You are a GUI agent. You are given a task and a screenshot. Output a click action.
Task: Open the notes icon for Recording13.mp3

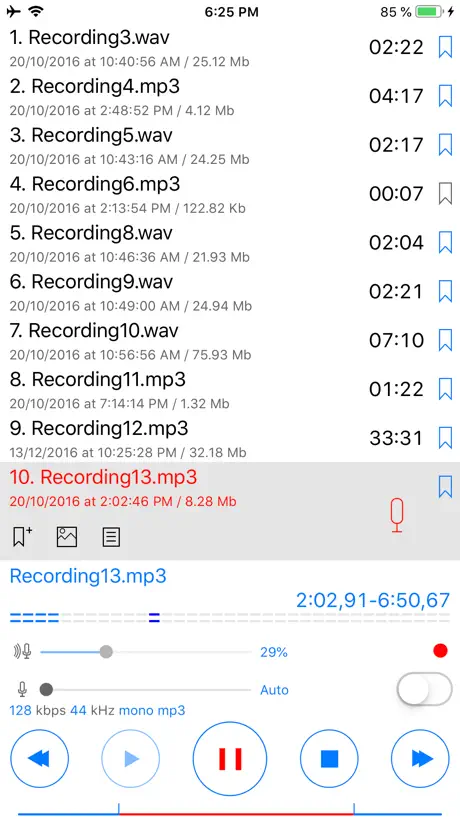click(111, 537)
